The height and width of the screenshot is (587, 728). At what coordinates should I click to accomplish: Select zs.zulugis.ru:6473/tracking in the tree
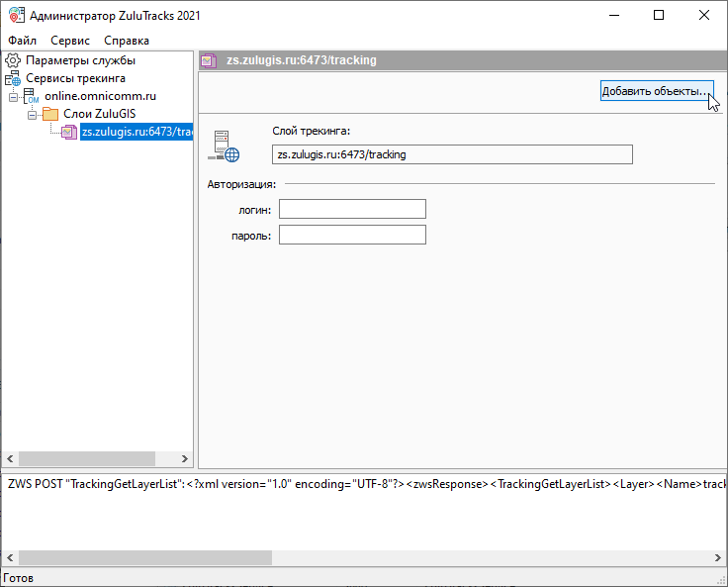(x=136, y=132)
